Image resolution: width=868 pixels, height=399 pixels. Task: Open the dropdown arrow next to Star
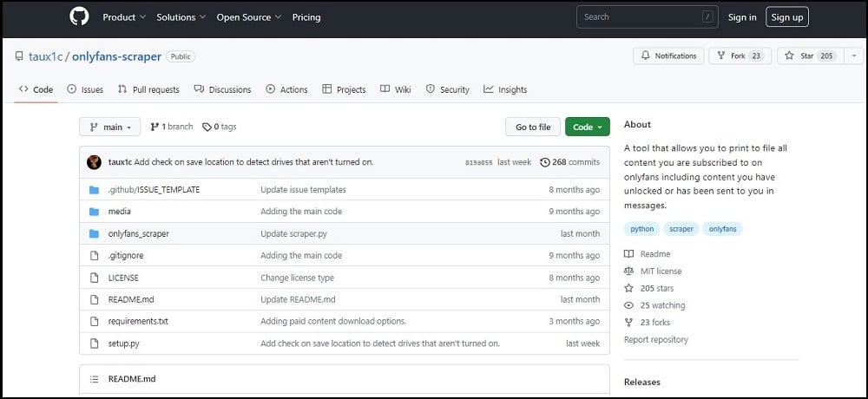853,56
